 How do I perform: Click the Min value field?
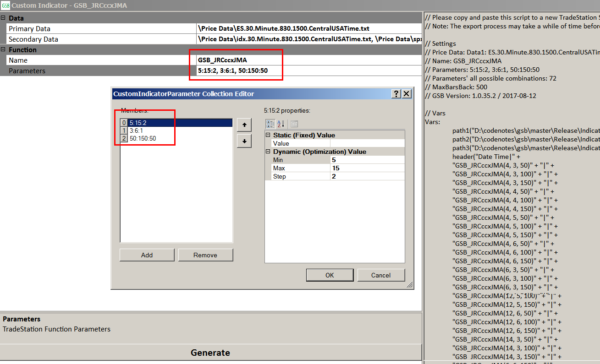coord(367,160)
